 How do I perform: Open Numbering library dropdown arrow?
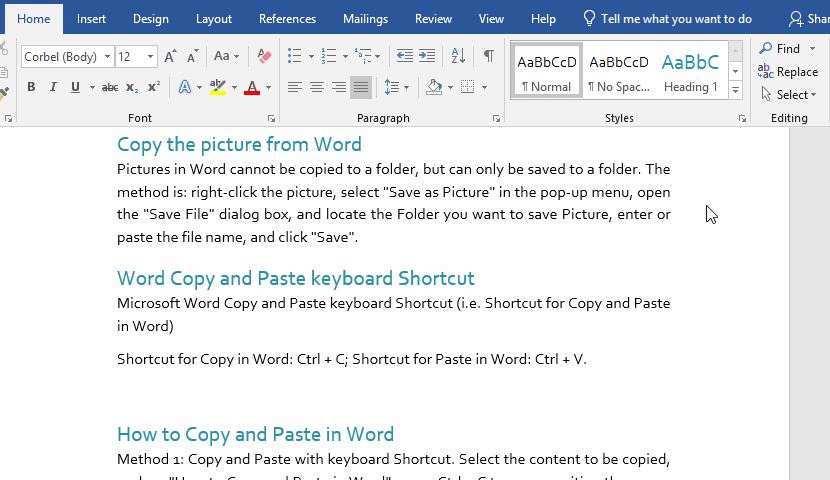pos(345,56)
